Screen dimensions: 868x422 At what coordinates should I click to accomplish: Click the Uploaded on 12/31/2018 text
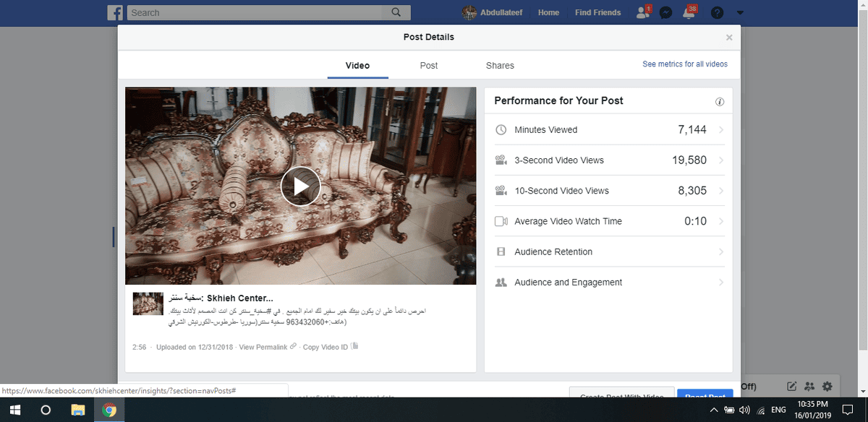194,348
